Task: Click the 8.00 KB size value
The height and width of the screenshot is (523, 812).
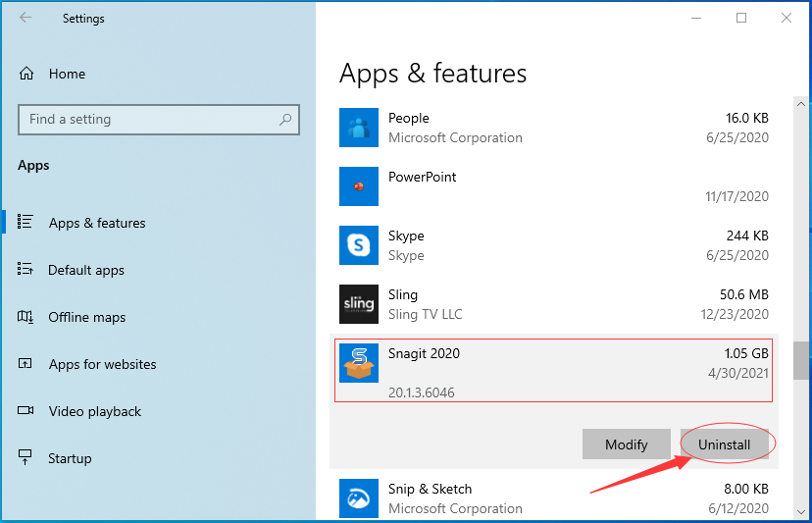Action: coord(746,489)
